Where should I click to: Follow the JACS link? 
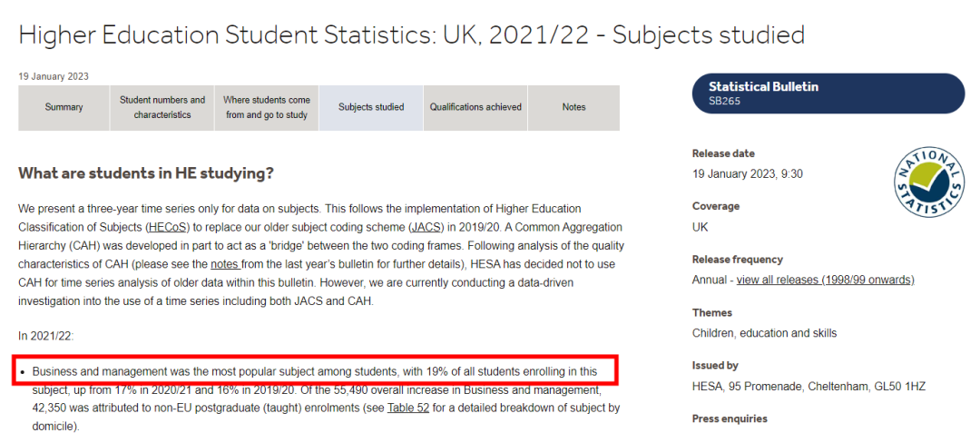click(426, 226)
